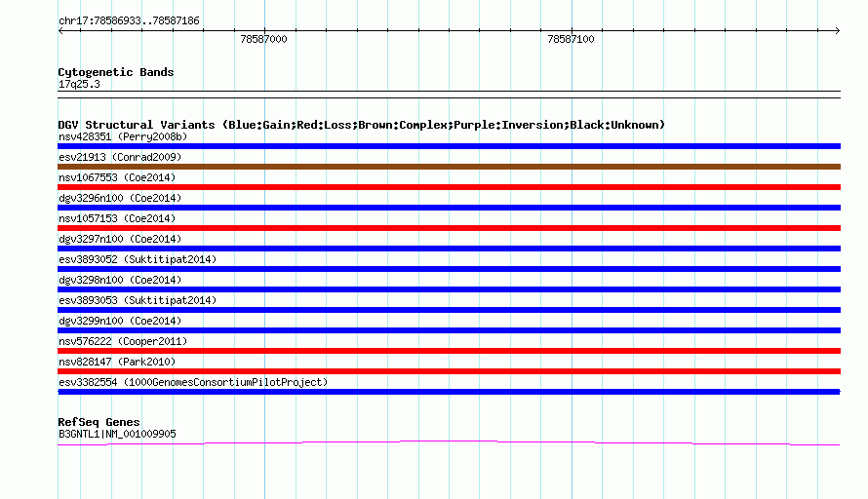Click the dgv3296n100 (Coe2014) label
The image size is (868, 499).
pos(120,198)
